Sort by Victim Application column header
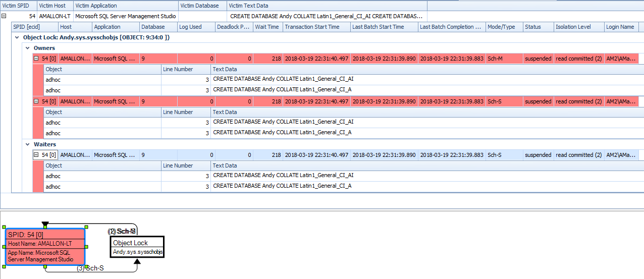The height and width of the screenshot is (279, 644). (x=126, y=6)
